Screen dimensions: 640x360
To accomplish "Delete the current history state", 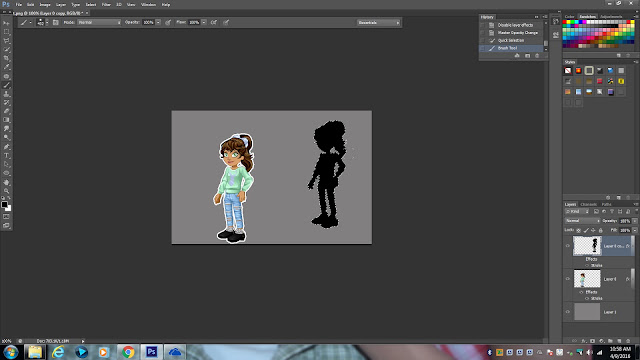I will coord(537,56).
